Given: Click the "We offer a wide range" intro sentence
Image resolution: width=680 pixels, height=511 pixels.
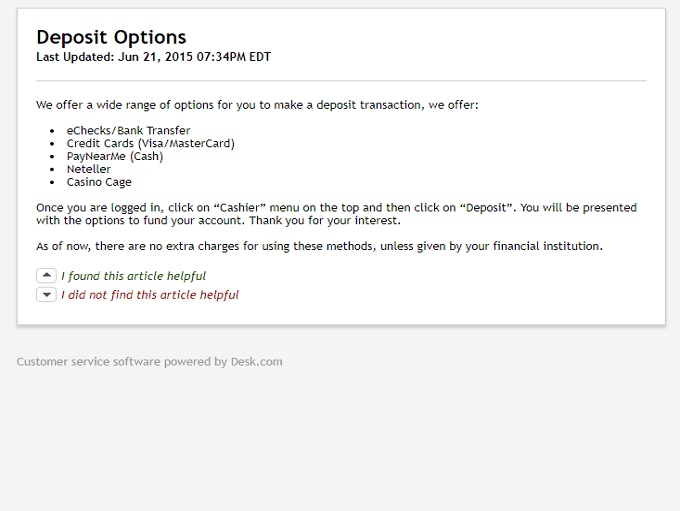Looking at the screenshot, I should click(257, 105).
